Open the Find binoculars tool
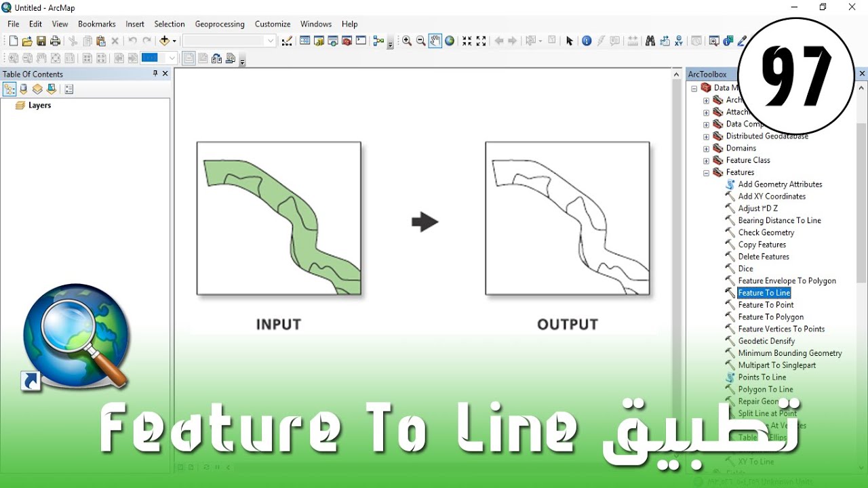The width and height of the screenshot is (868, 488). [x=650, y=41]
